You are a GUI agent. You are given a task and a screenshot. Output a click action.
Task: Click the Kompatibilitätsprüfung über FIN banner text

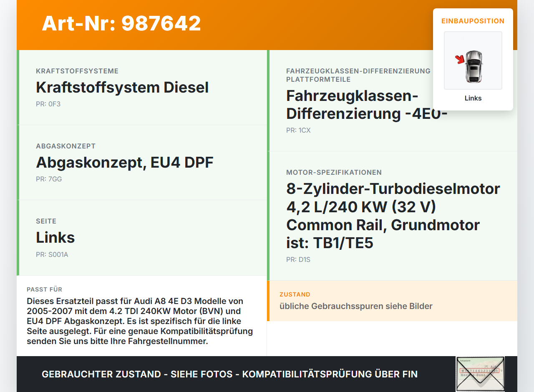(x=229, y=374)
